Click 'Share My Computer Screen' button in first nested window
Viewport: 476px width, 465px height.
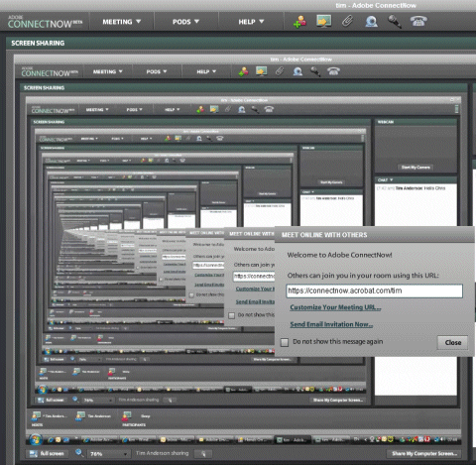pos(338,400)
